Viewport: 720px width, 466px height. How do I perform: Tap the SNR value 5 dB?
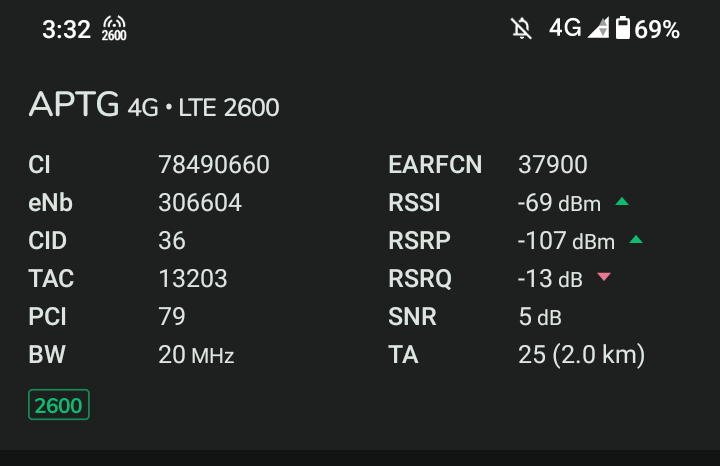[x=540, y=316]
